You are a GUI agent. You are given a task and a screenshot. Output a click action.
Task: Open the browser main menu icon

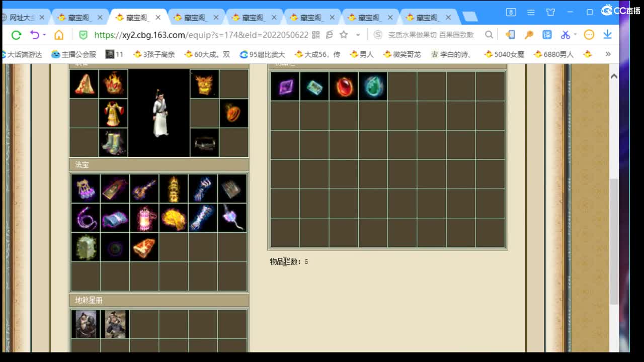pyautogui.click(x=531, y=12)
